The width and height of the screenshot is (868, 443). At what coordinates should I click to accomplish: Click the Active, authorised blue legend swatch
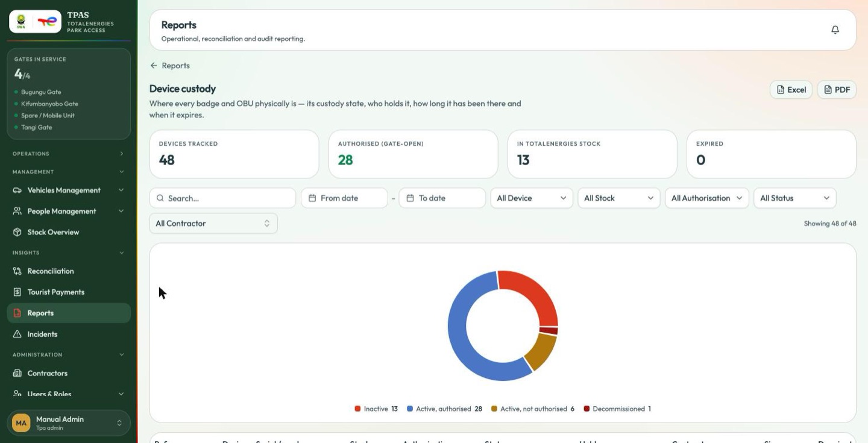[410, 409]
